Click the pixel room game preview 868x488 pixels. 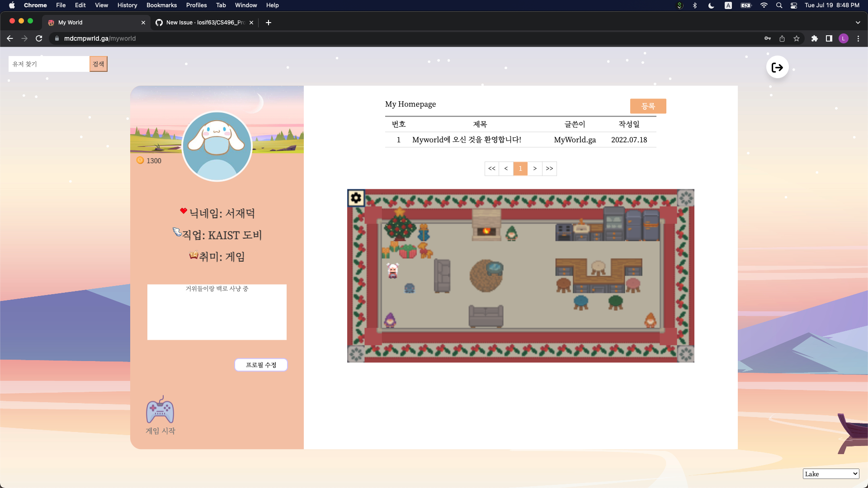point(521,276)
